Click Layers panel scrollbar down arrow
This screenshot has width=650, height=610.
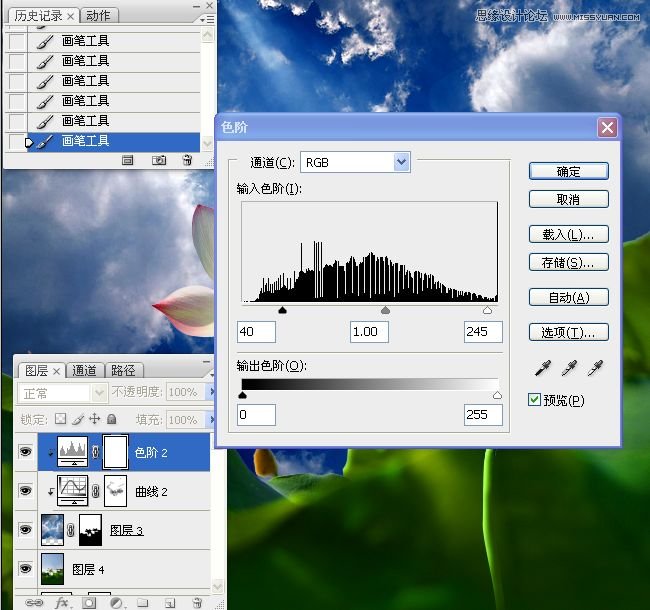click(x=218, y=587)
